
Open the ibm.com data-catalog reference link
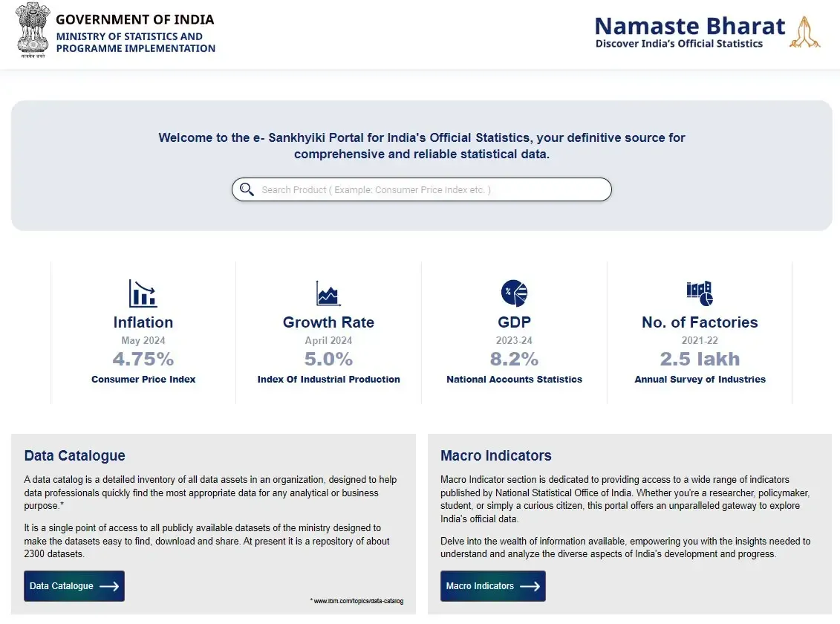pos(359,601)
